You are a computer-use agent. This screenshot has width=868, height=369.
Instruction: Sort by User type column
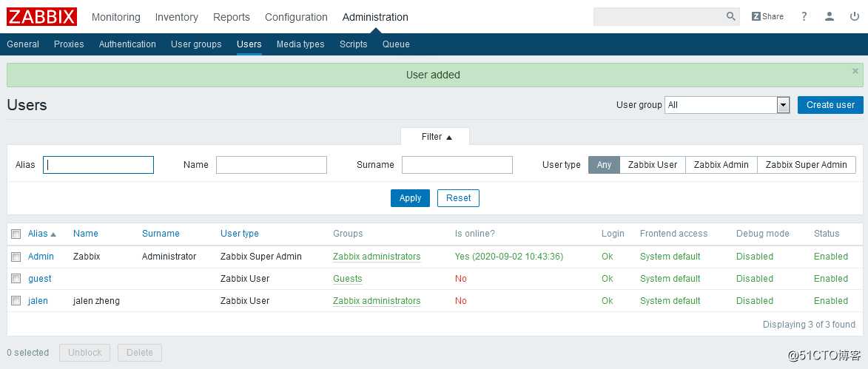[x=239, y=234]
